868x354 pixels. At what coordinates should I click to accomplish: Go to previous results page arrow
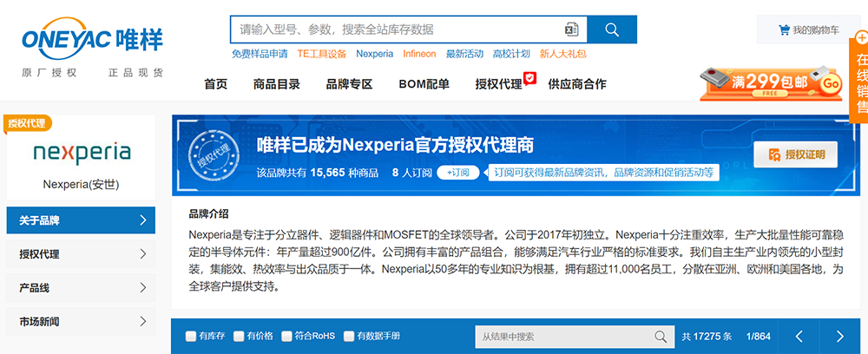point(799,337)
